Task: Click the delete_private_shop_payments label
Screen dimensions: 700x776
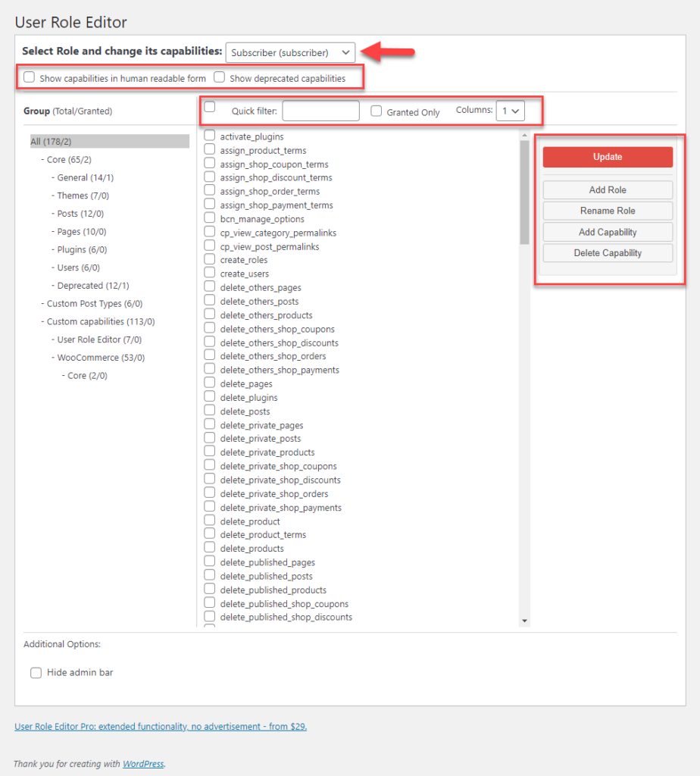Action: [281, 508]
